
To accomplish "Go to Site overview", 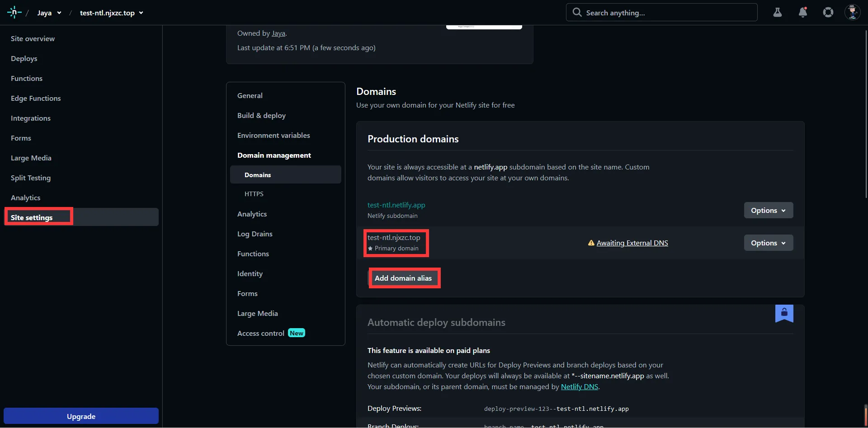I will [x=33, y=39].
